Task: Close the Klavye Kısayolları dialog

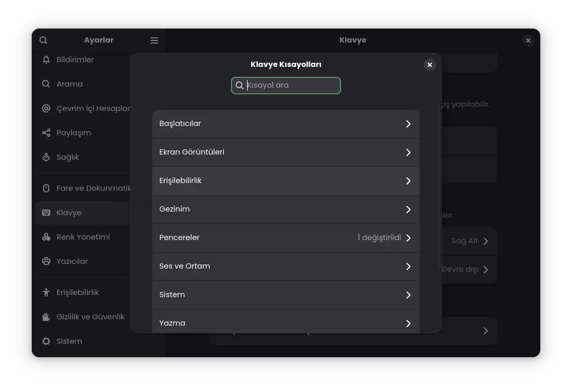Action: pyautogui.click(x=430, y=64)
